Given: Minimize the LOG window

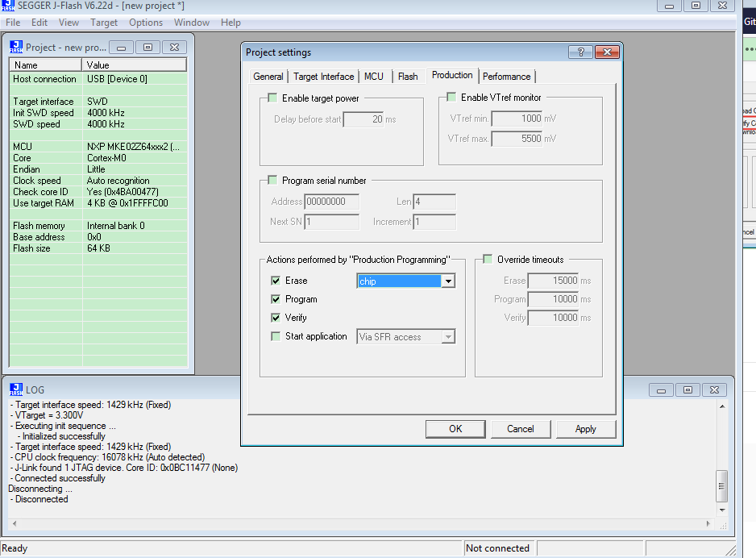Looking at the screenshot, I should [661, 389].
